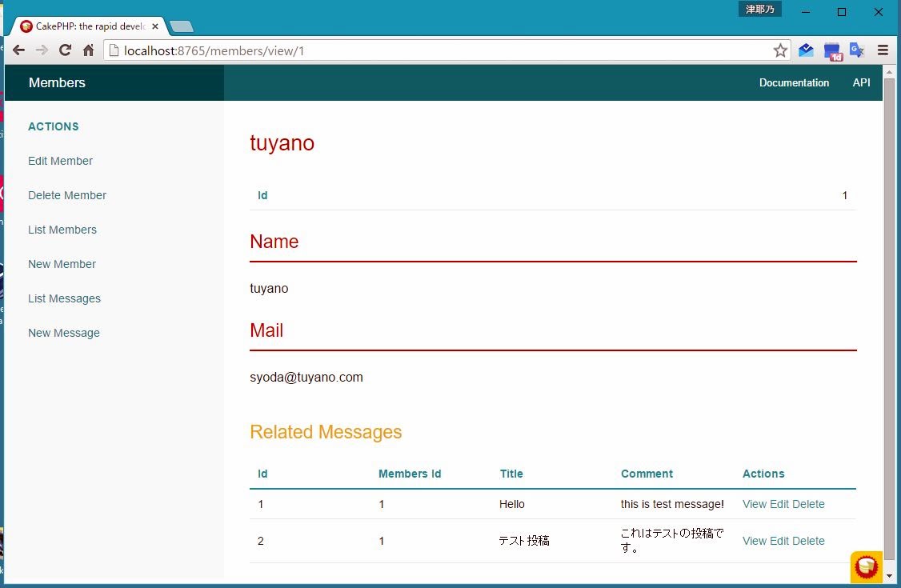
Task: Open the CakePHP debug kit icon
Action: click(866, 566)
